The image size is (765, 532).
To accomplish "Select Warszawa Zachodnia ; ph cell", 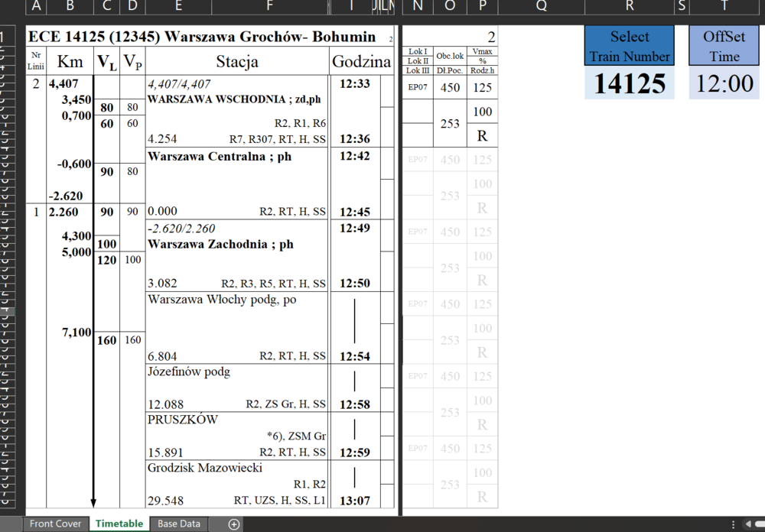I will point(220,245).
